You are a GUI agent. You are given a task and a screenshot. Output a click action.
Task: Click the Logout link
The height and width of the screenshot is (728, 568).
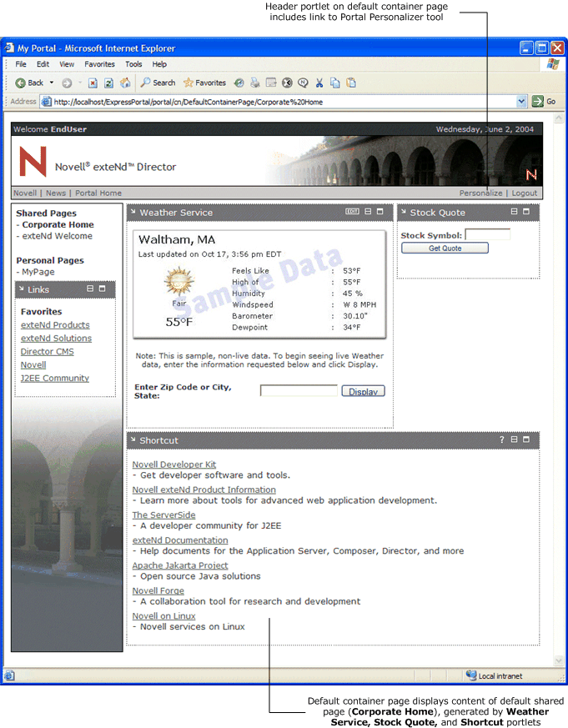pyautogui.click(x=525, y=193)
